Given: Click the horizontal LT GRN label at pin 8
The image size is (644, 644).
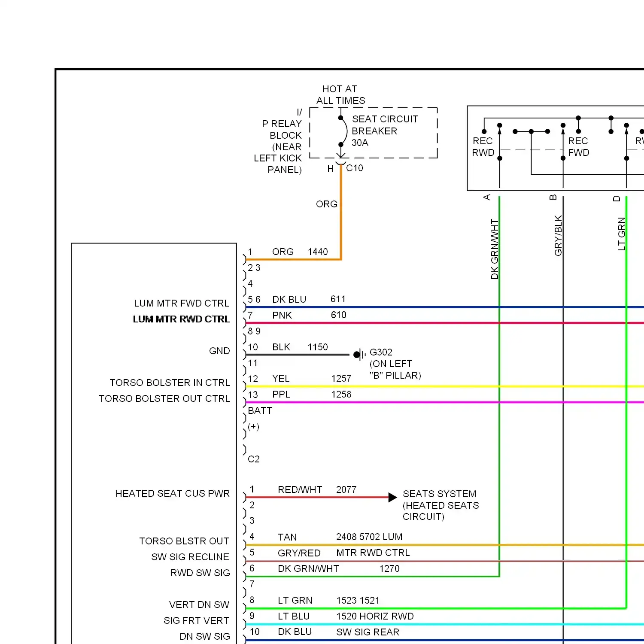Looking at the screenshot, I should (295, 601).
